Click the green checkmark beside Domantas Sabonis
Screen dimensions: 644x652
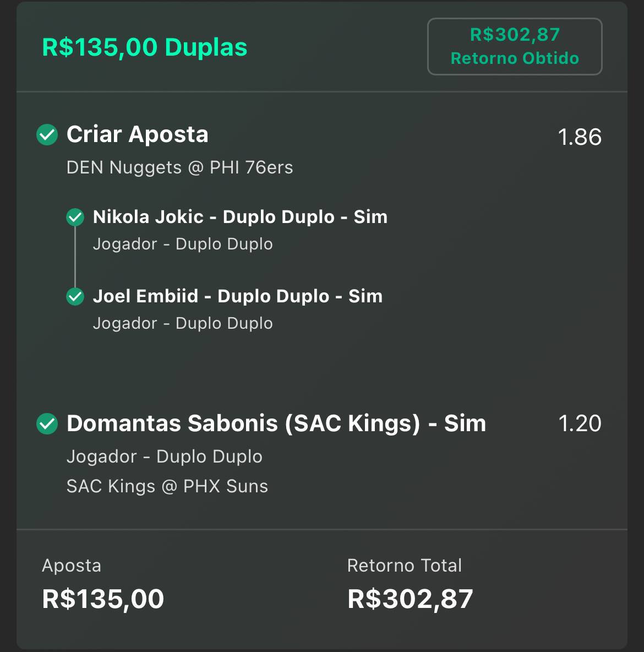(x=47, y=423)
